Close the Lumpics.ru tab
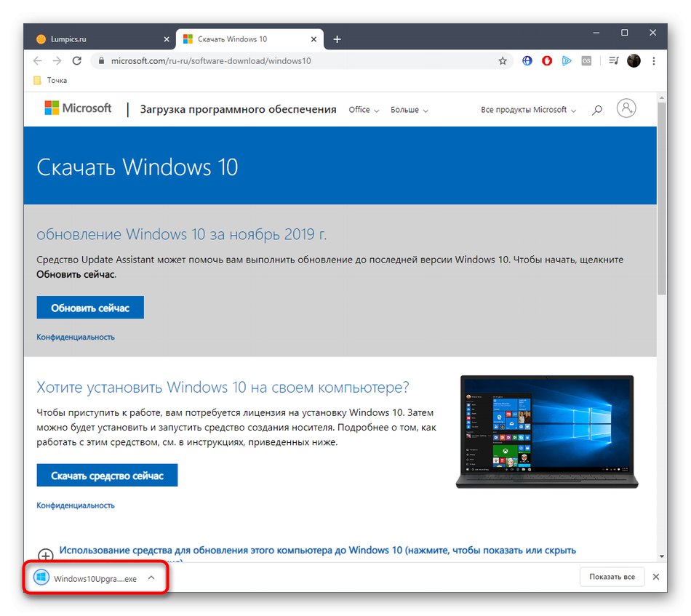Image resolution: width=691 pixels, height=616 pixels. [x=167, y=39]
